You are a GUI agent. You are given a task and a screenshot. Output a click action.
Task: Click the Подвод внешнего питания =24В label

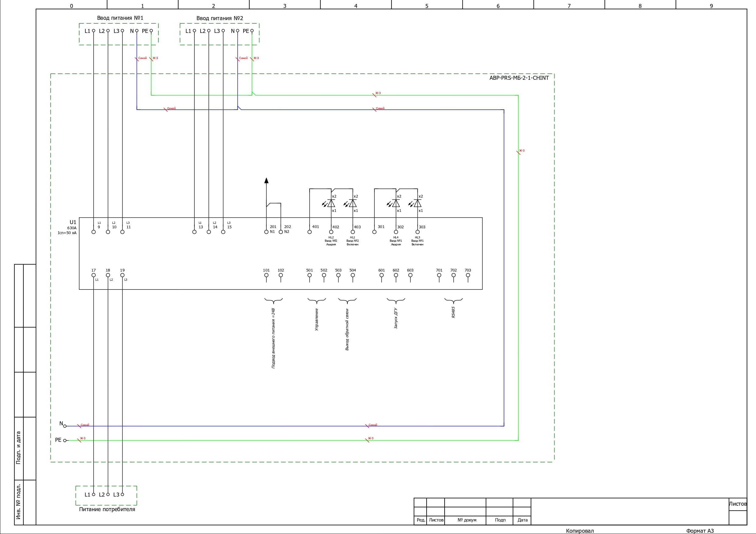273,338
